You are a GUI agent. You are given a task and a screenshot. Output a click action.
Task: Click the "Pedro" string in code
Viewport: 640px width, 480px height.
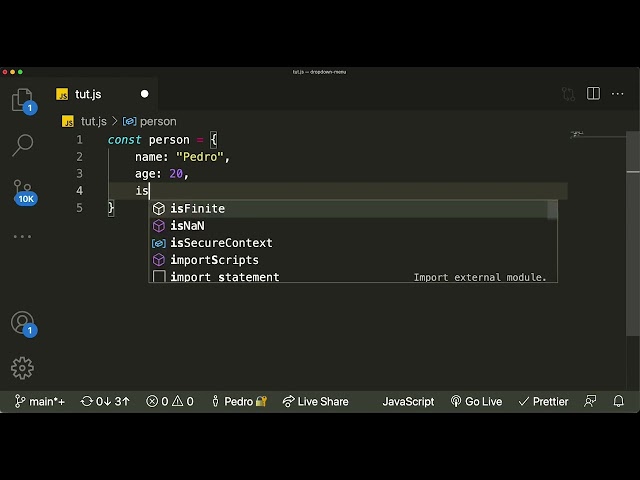click(200, 157)
